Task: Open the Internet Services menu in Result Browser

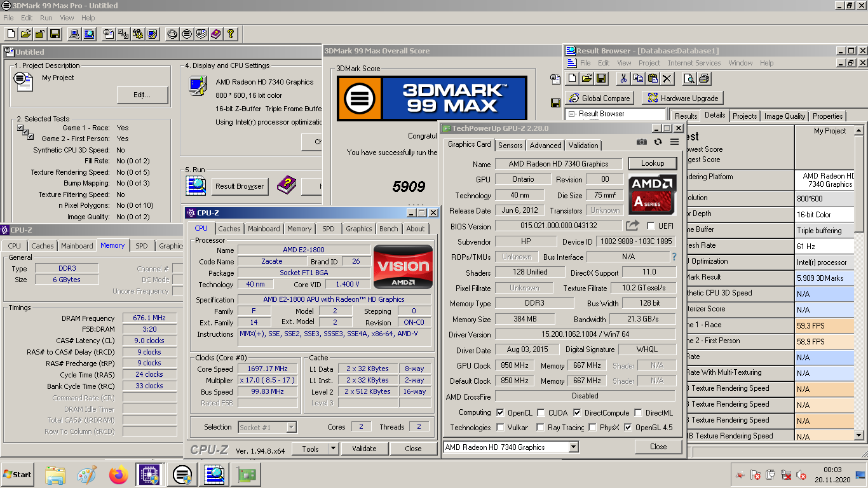Action: 694,63
